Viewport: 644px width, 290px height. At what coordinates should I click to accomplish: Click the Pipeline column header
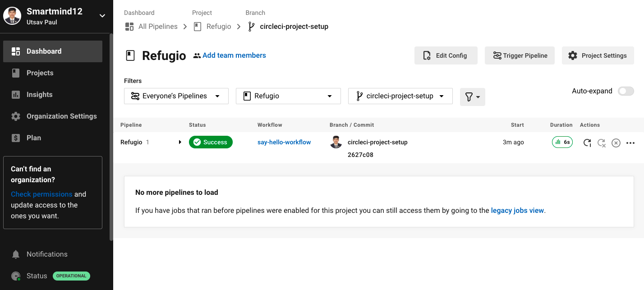[131, 125]
